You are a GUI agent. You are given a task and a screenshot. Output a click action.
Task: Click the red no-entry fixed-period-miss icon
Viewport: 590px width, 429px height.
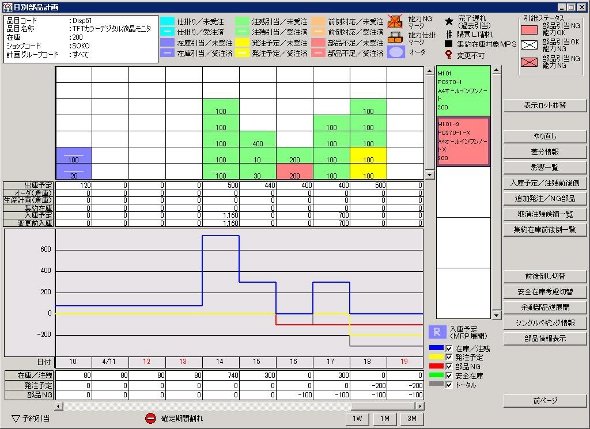[x=150, y=418]
